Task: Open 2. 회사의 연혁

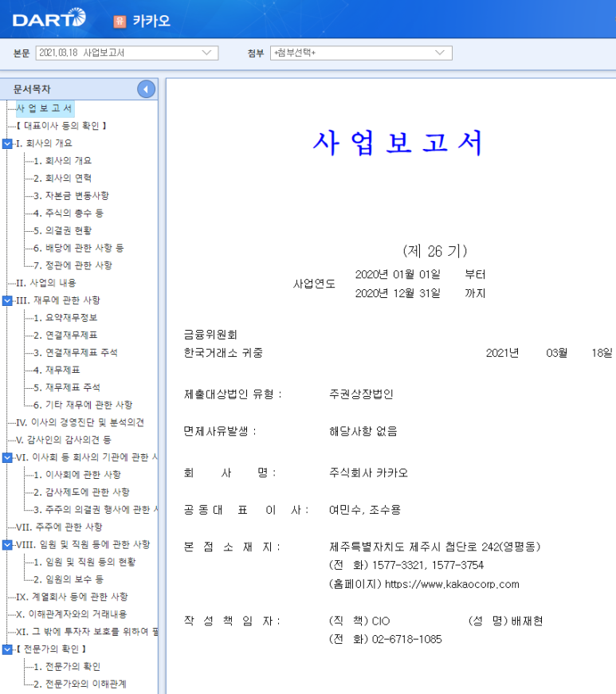Action: [x=63, y=178]
